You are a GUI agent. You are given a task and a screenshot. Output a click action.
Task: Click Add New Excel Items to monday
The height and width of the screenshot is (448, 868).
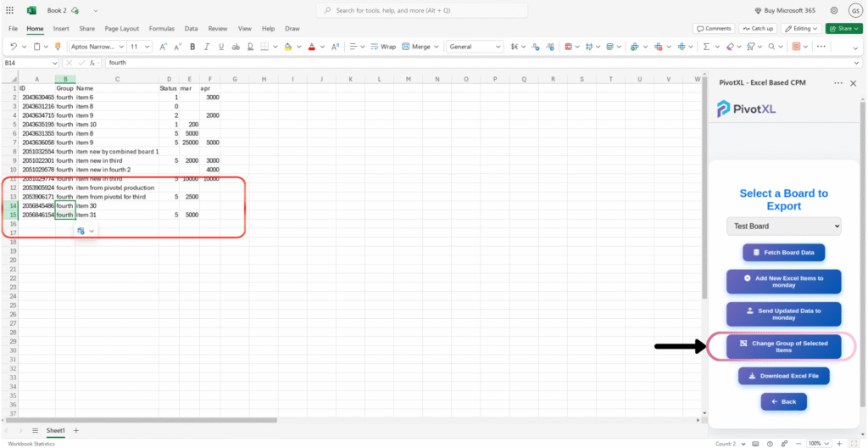pos(783,282)
